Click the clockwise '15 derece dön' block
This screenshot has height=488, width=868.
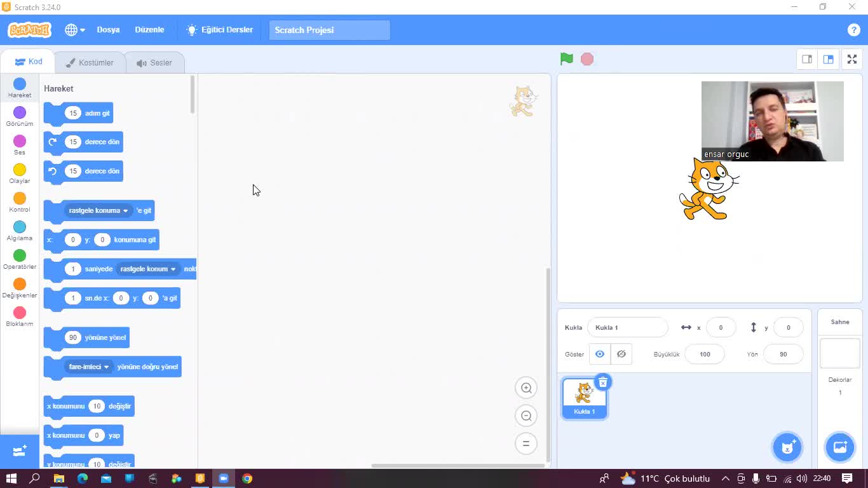pyautogui.click(x=83, y=142)
